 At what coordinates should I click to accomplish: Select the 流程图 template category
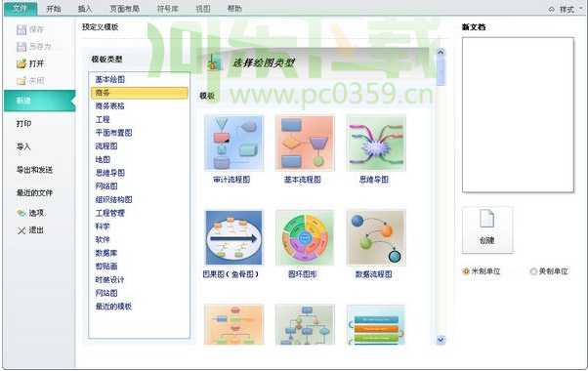click(x=106, y=146)
